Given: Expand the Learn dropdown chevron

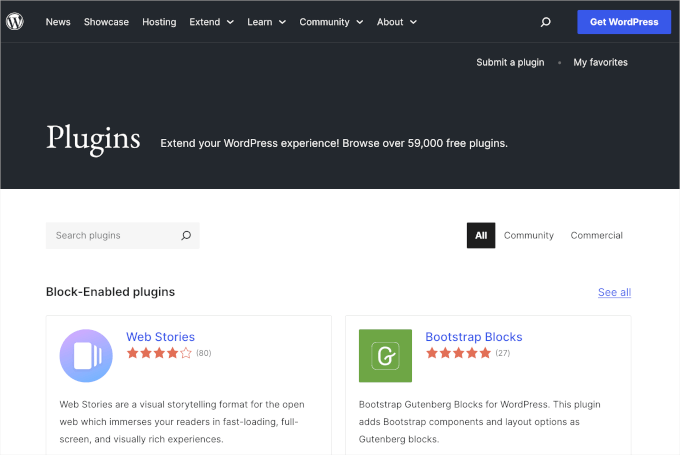Looking at the screenshot, I should point(282,22).
